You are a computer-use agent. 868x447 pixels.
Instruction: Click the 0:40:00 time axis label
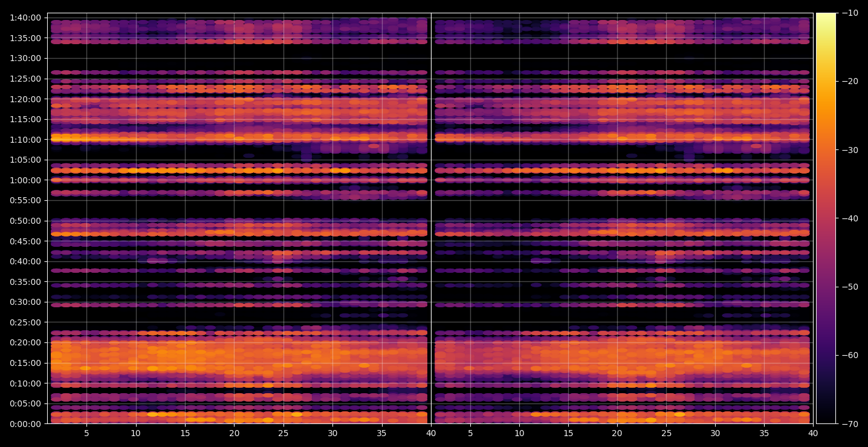[x=25, y=261]
